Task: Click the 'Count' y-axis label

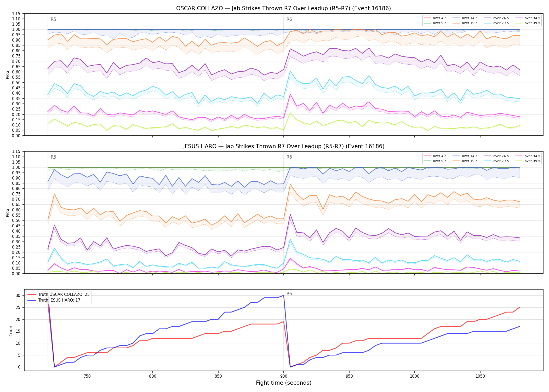Action: pyautogui.click(x=11, y=330)
